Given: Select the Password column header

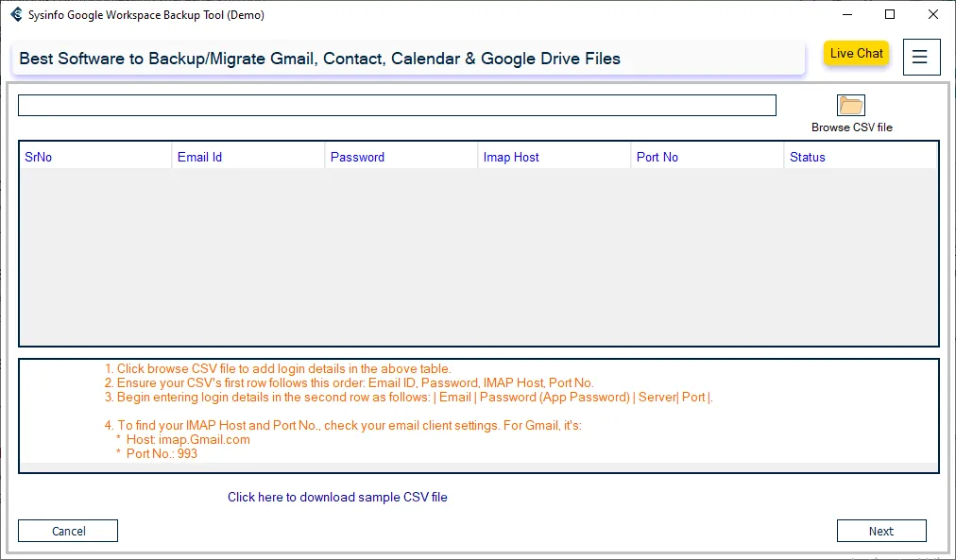Looking at the screenshot, I should pos(401,157).
